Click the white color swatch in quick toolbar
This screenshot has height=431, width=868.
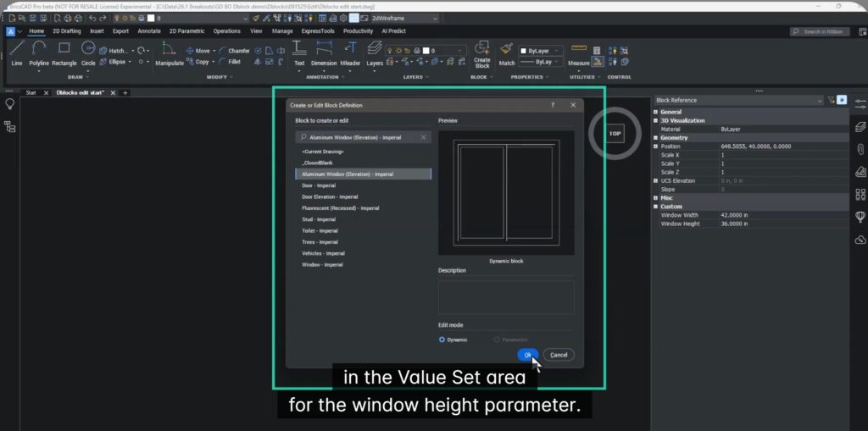click(151, 19)
